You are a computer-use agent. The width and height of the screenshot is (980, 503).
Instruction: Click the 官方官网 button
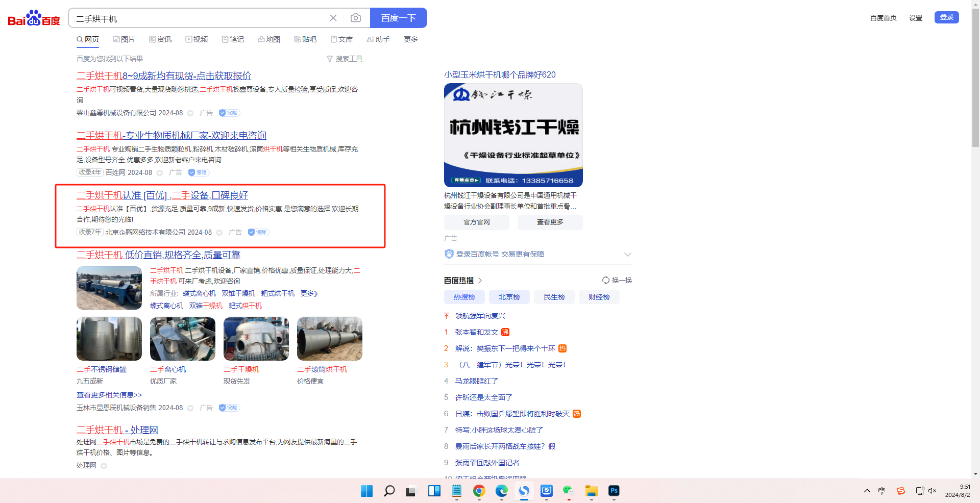pyautogui.click(x=477, y=222)
